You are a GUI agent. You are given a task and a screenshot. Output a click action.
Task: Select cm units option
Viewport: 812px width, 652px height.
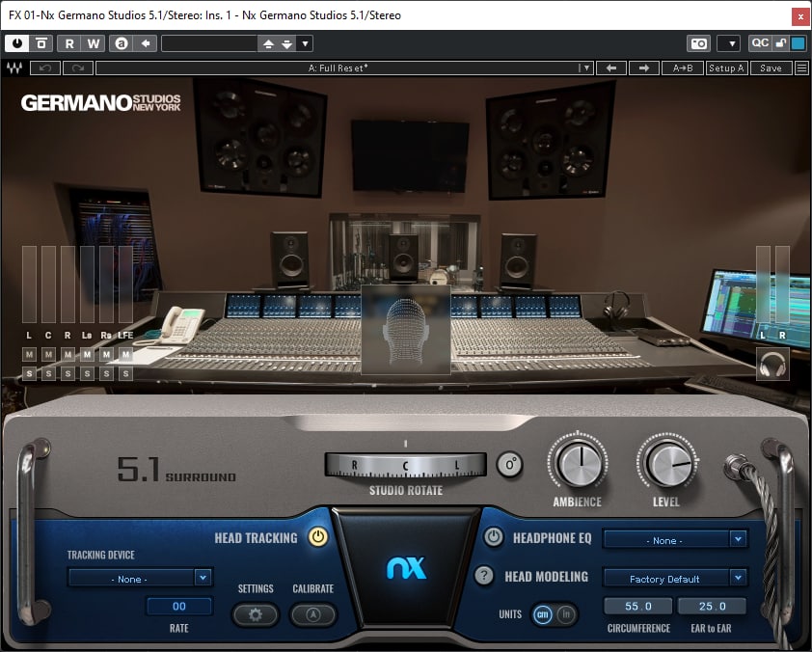(543, 614)
